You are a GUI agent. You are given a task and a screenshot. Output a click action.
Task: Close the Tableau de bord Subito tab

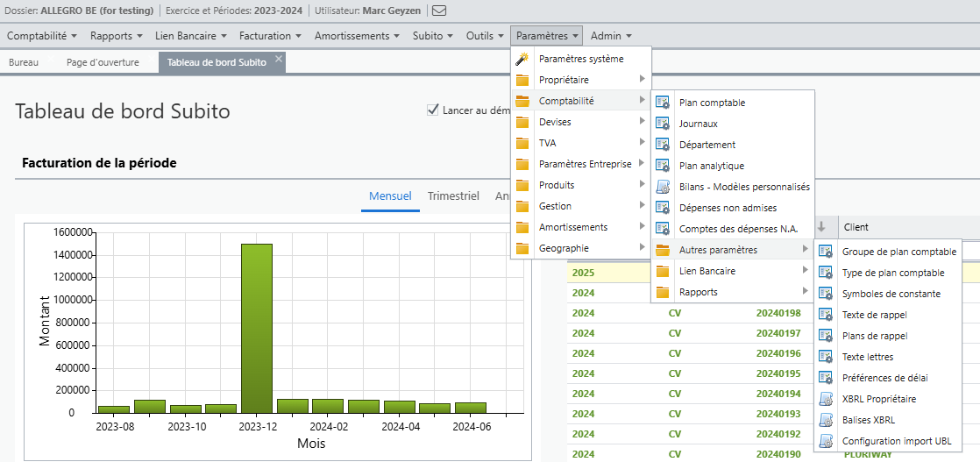tap(280, 58)
